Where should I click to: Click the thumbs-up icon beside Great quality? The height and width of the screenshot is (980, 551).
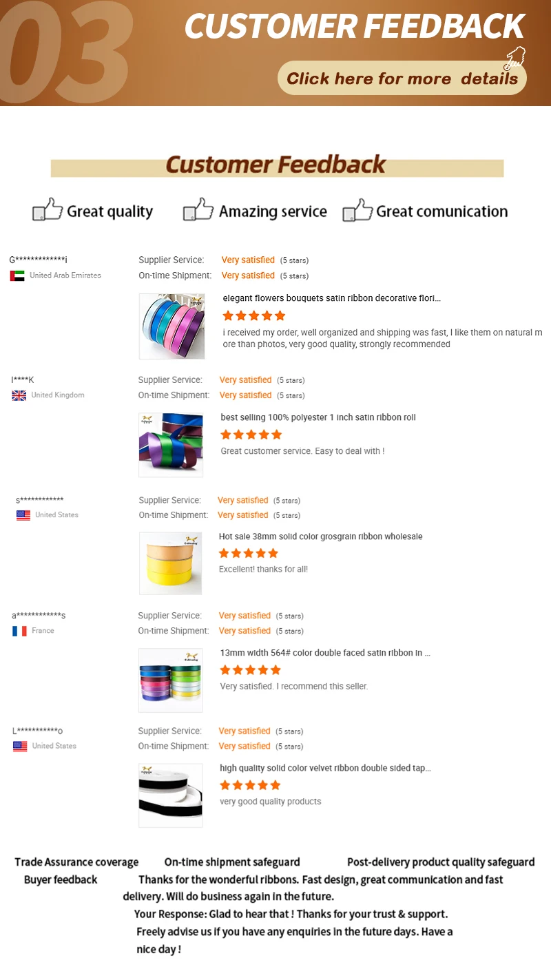coord(48,209)
